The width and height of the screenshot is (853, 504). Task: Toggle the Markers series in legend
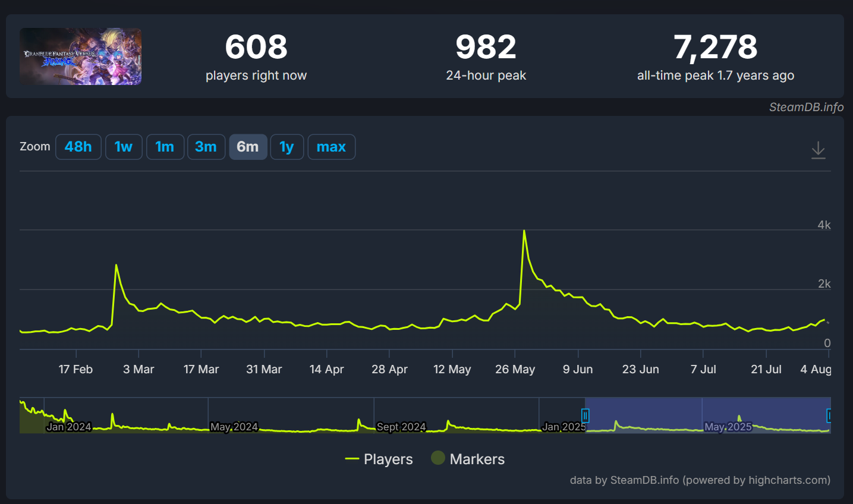click(x=468, y=459)
